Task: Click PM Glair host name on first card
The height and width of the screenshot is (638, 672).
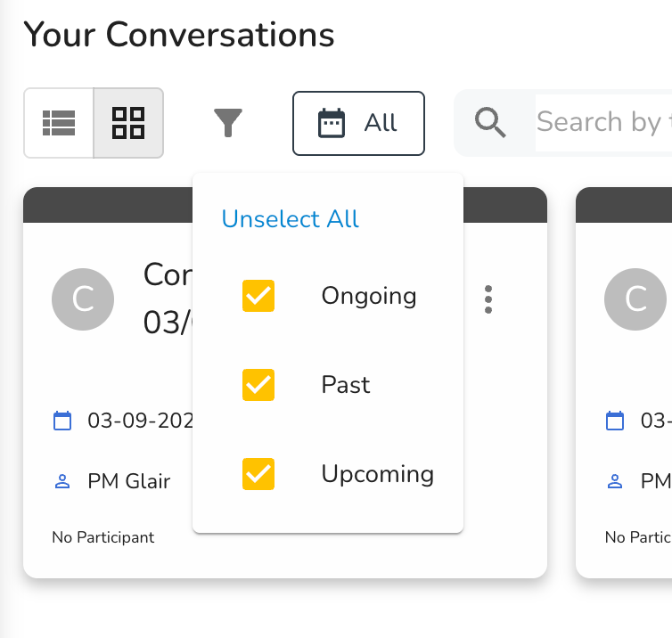Action: tap(129, 482)
